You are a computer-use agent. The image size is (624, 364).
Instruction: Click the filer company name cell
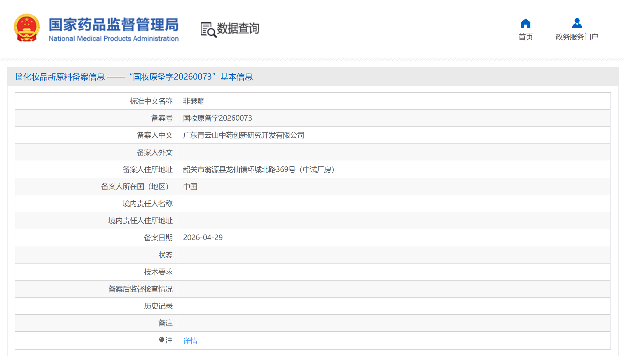pyautogui.click(x=243, y=135)
